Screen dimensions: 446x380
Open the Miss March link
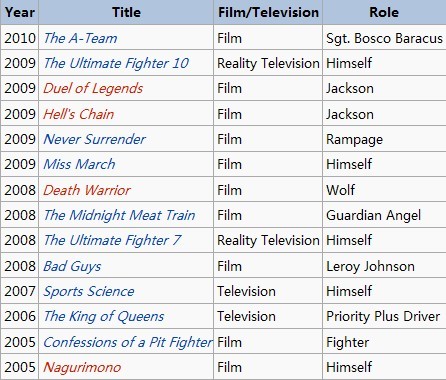79,164
